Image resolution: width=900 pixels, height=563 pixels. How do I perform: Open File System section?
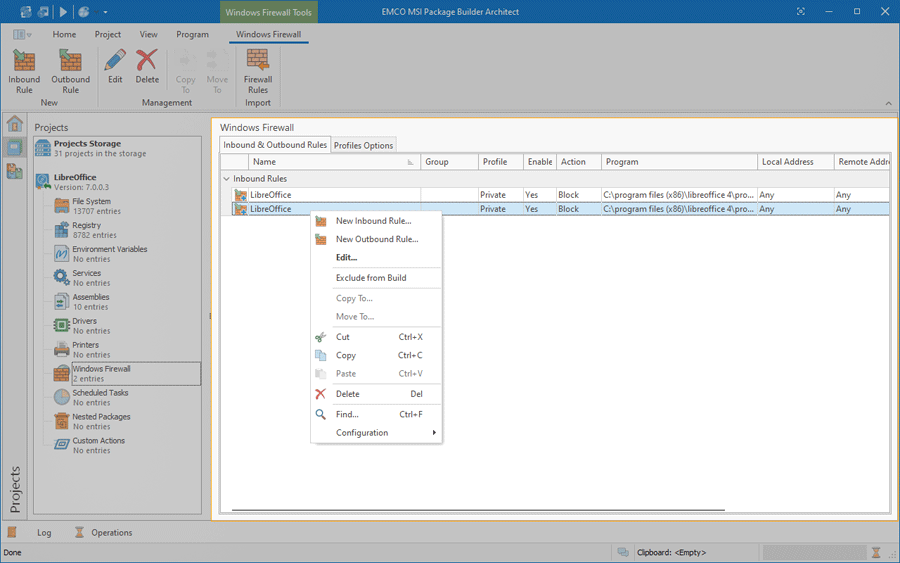[x=91, y=206]
